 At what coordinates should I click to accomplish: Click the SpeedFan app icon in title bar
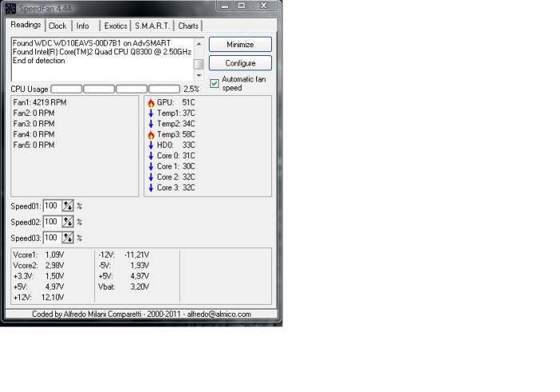10,8
